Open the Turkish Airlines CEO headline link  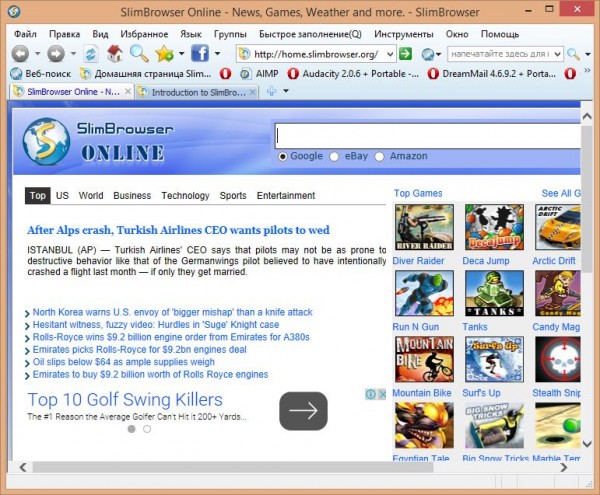coord(178,230)
